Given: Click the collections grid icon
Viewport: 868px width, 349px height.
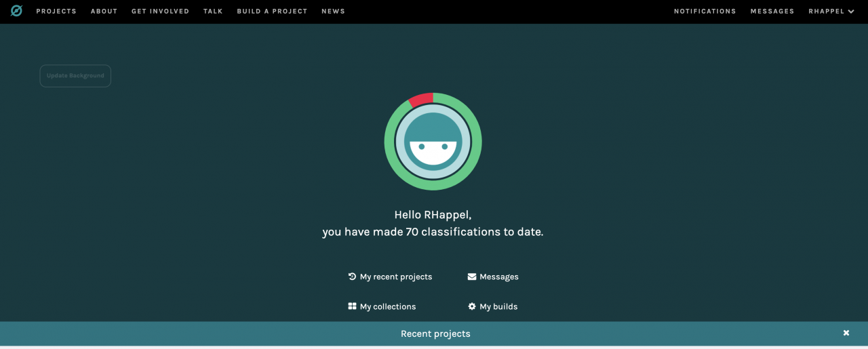Looking at the screenshot, I should (352, 306).
